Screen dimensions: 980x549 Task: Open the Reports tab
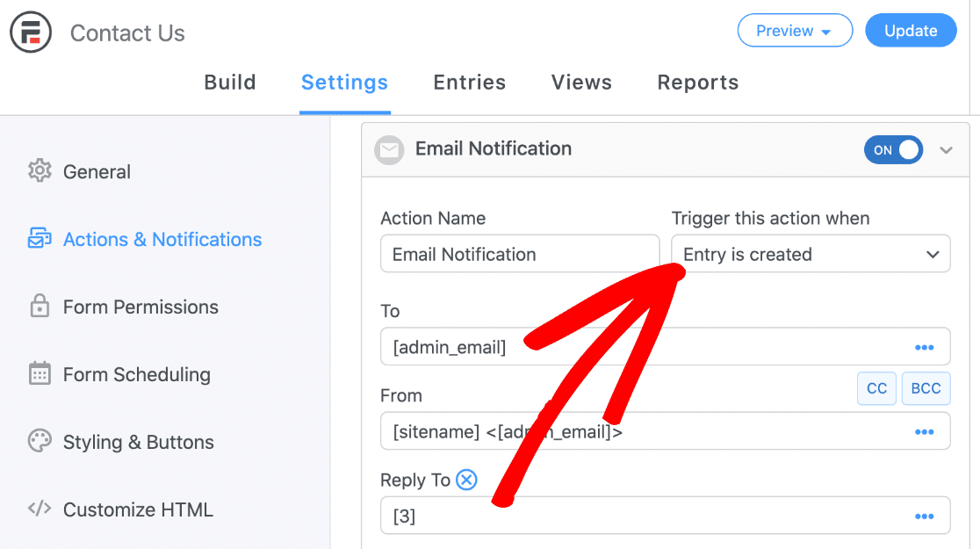point(697,82)
